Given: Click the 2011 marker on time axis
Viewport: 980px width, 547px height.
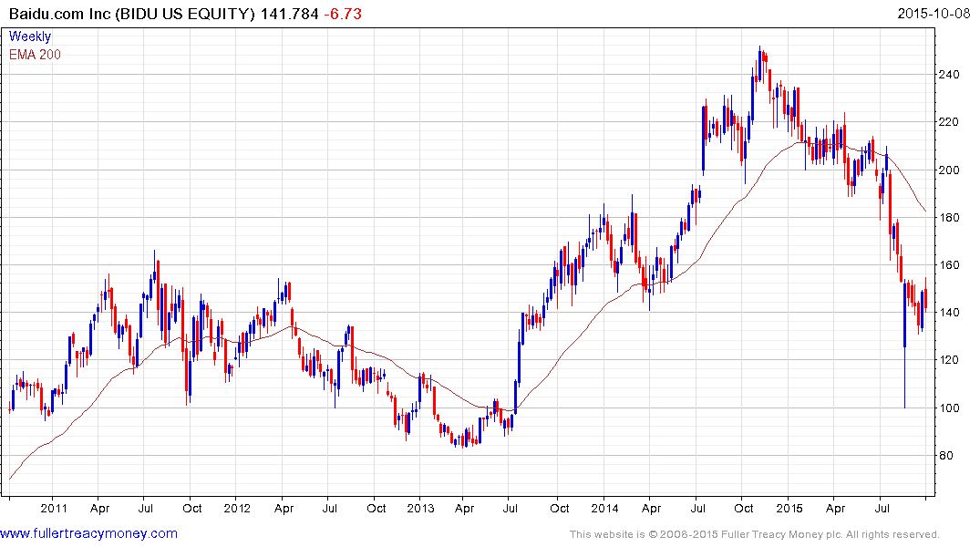Looking at the screenshot, I should click(54, 509).
